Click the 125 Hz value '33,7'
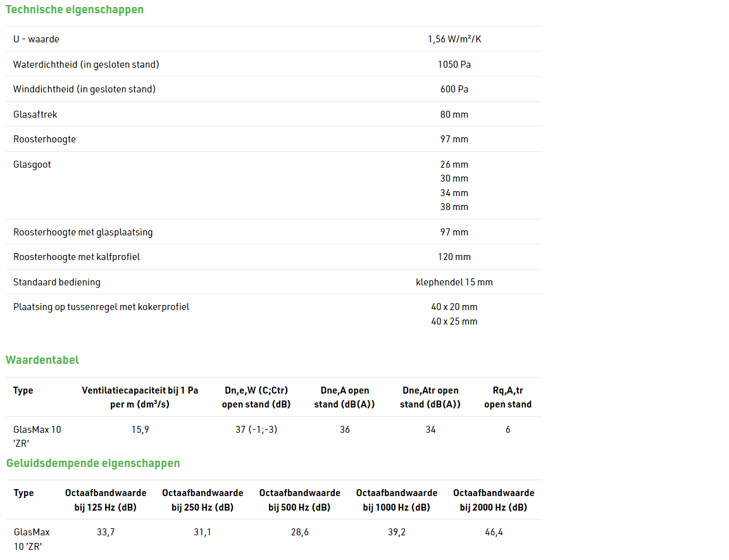729x560 pixels. pyautogui.click(x=106, y=532)
